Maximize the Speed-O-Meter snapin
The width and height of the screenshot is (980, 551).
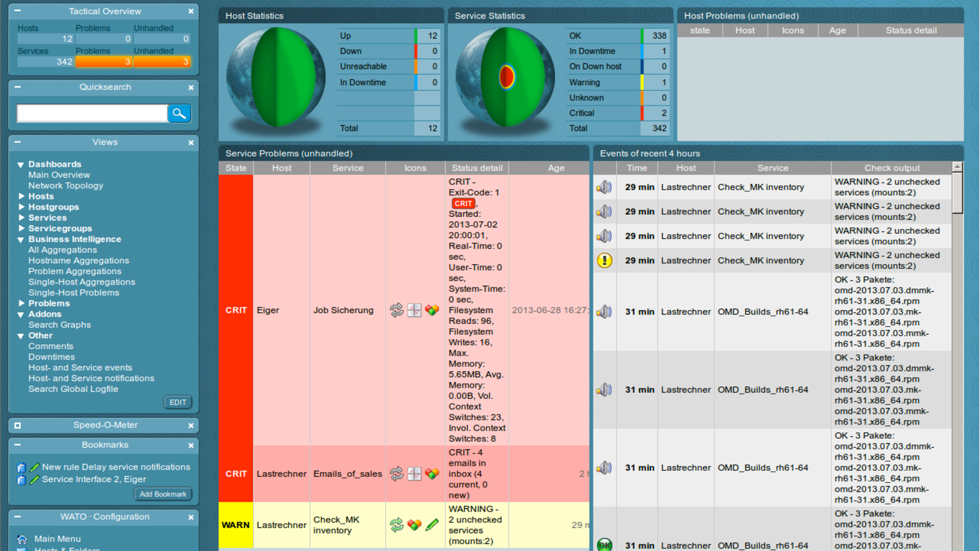click(18, 425)
